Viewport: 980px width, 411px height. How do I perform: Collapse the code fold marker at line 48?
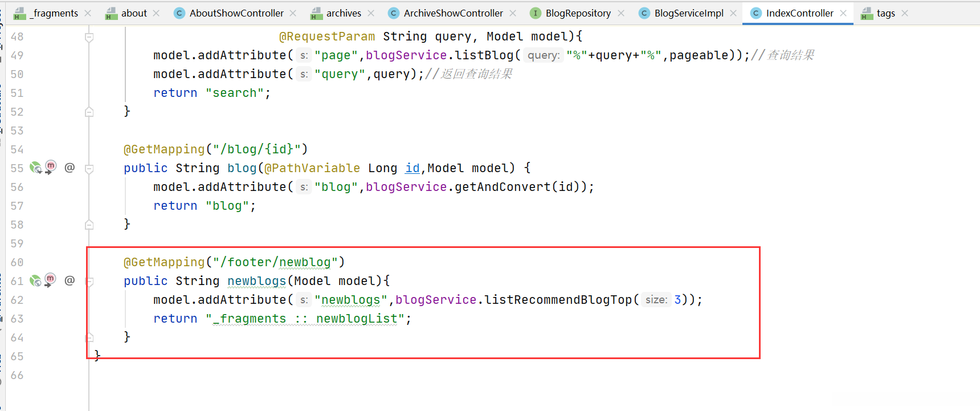point(89,38)
